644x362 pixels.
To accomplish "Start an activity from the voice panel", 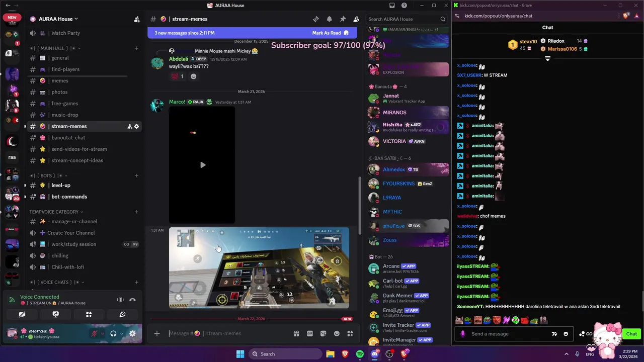I will [x=89, y=314].
